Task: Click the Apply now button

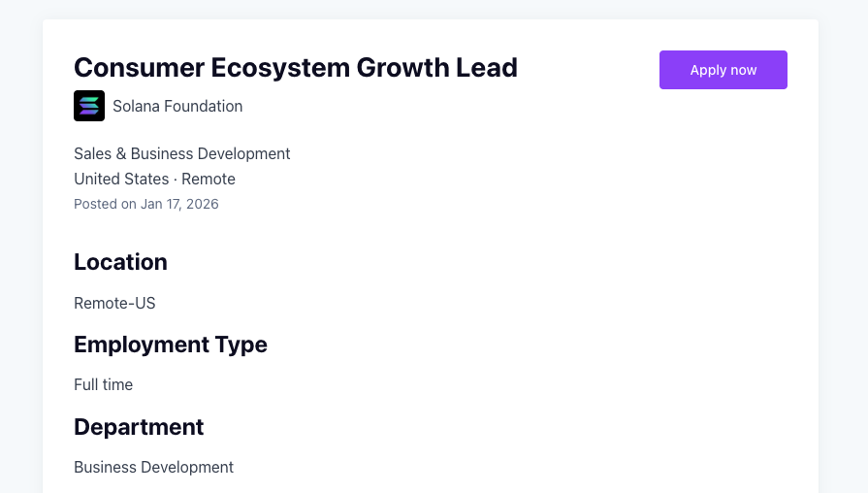Action: point(723,70)
